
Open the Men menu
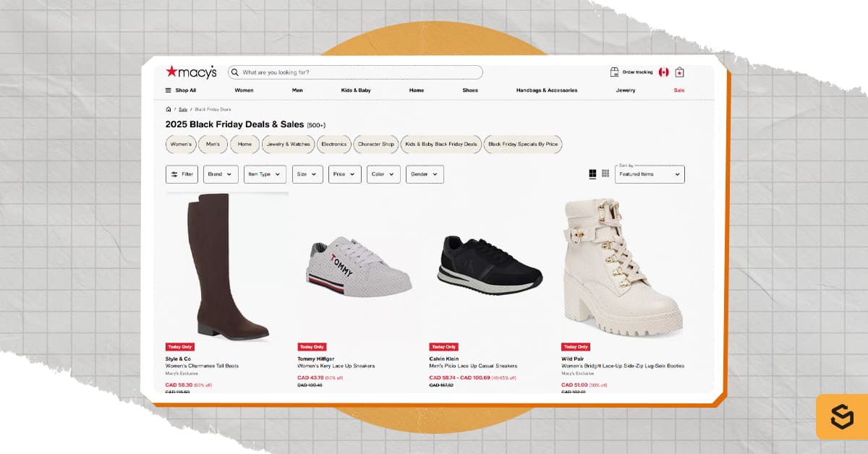tap(297, 90)
